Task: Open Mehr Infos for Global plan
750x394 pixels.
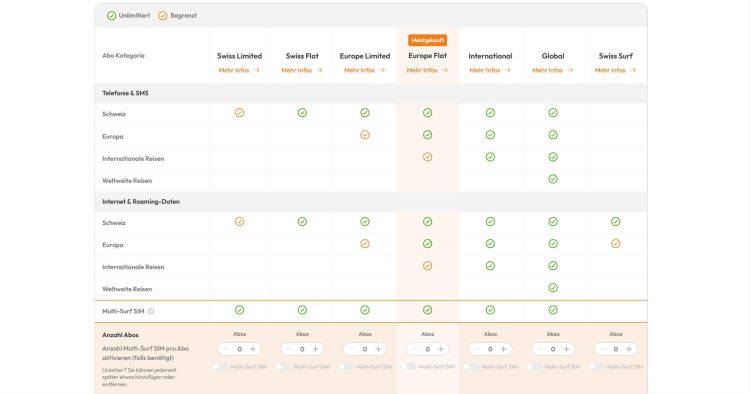Action: 552,70
